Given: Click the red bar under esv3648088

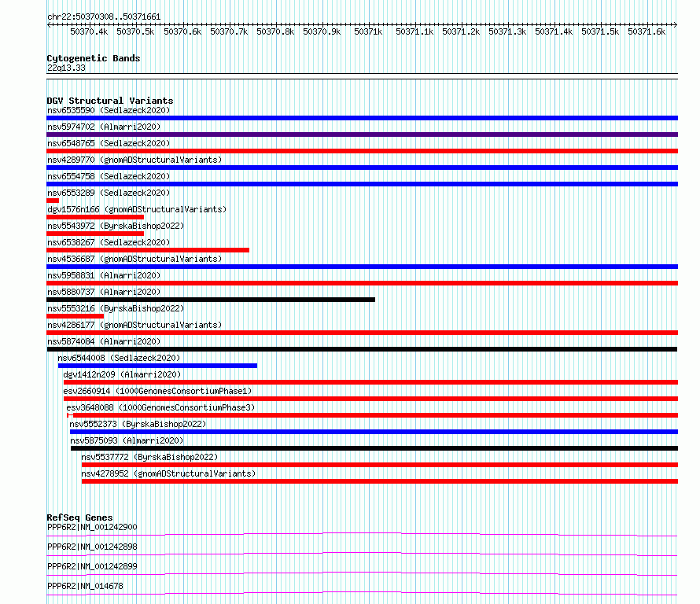Looking at the screenshot, I should click(372, 415).
